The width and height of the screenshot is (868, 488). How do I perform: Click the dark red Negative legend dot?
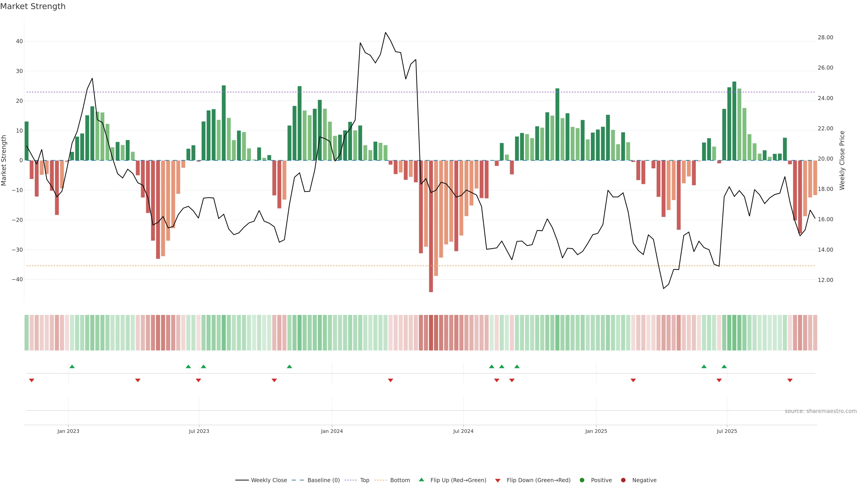coord(623,480)
